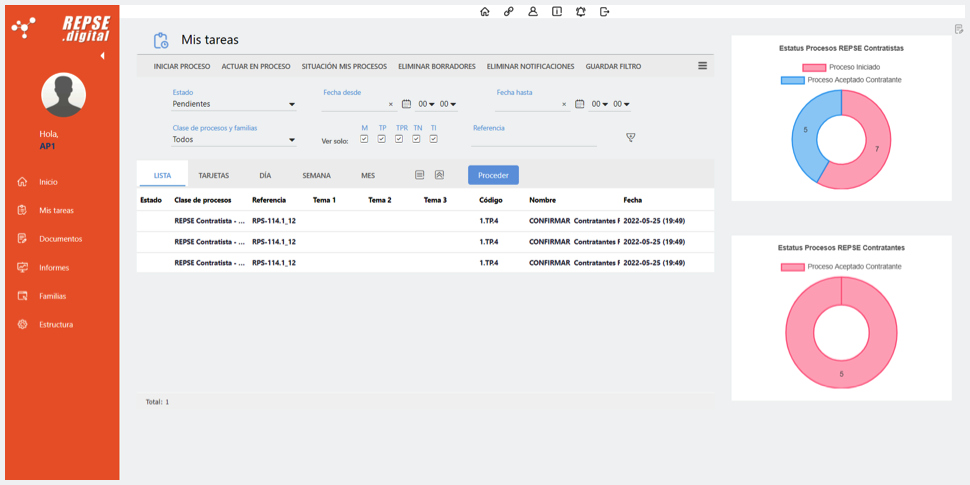Image resolution: width=970 pixels, height=485 pixels.
Task: Open the Fecha hasta calendar picker
Action: pos(580,104)
